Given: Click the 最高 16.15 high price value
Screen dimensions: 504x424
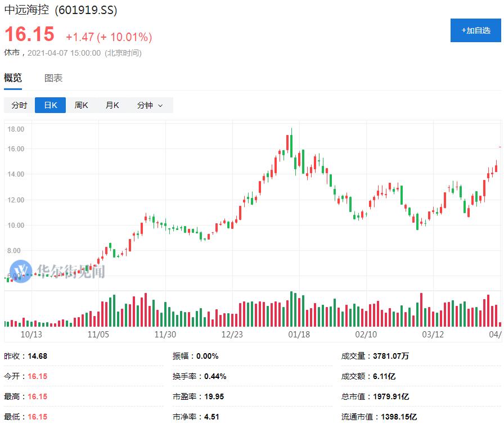Looking at the screenshot, I should 38,396.
